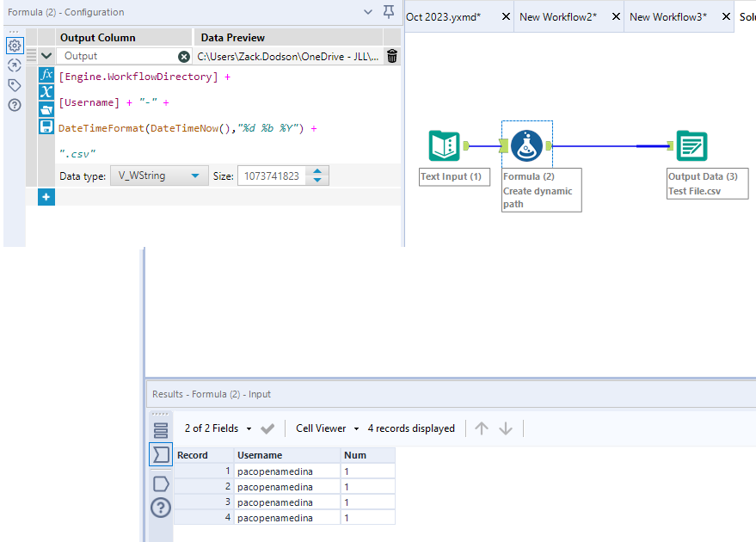The height and width of the screenshot is (542, 756).
Task: Clear the Output column name field
Action: 184,56
